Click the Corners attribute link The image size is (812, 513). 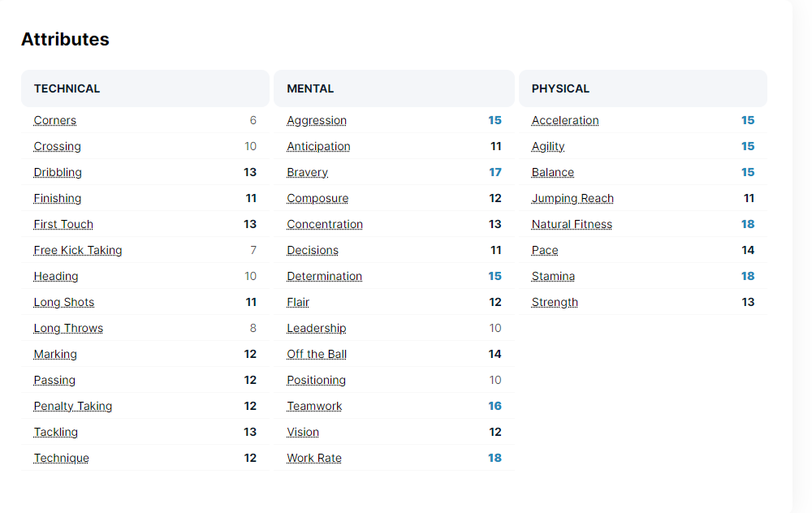(55, 121)
